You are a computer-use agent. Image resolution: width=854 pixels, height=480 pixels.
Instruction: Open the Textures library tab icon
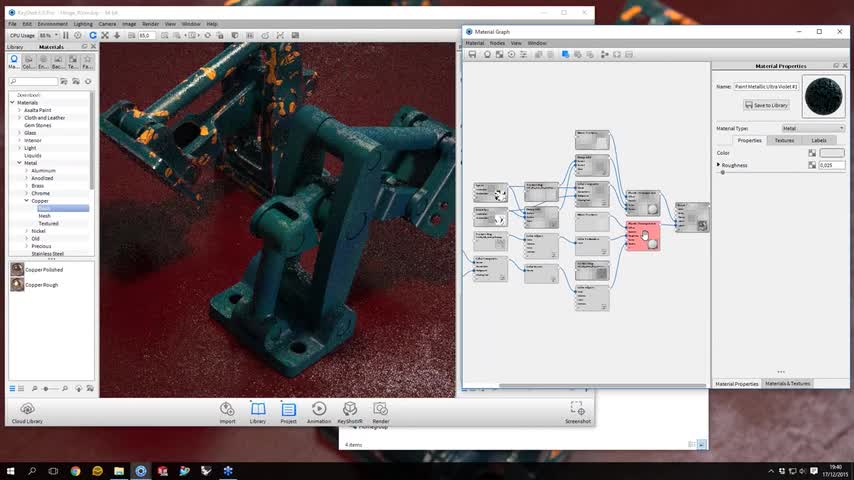coord(73,62)
